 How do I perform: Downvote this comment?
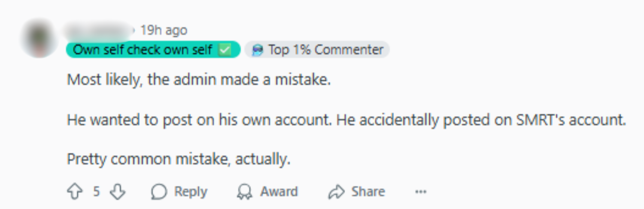117,192
